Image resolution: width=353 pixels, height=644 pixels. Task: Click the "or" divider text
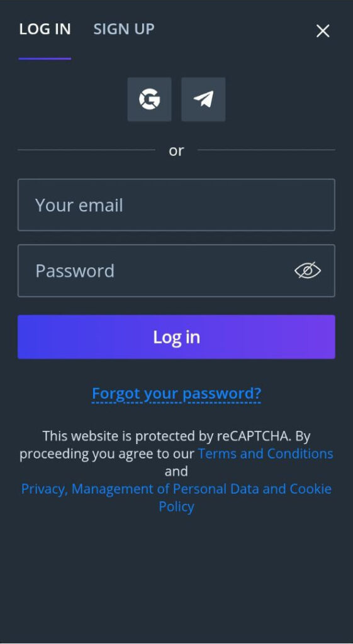tap(176, 151)
